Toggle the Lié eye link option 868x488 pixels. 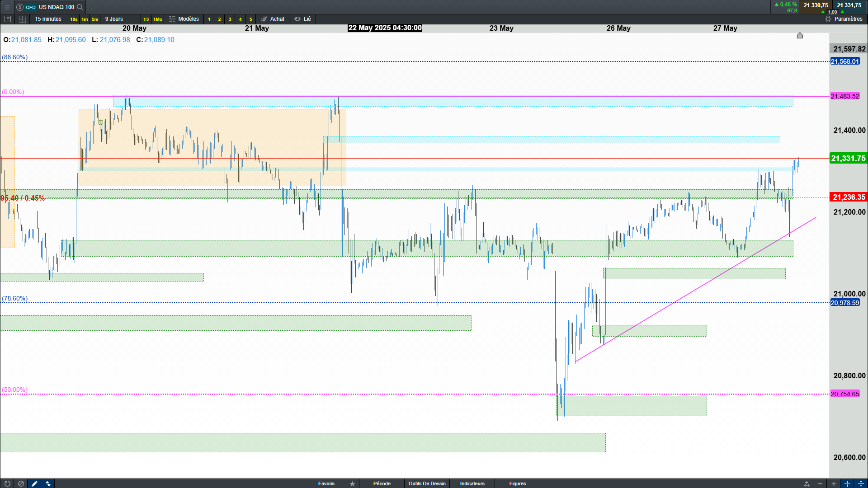(302, 19)
